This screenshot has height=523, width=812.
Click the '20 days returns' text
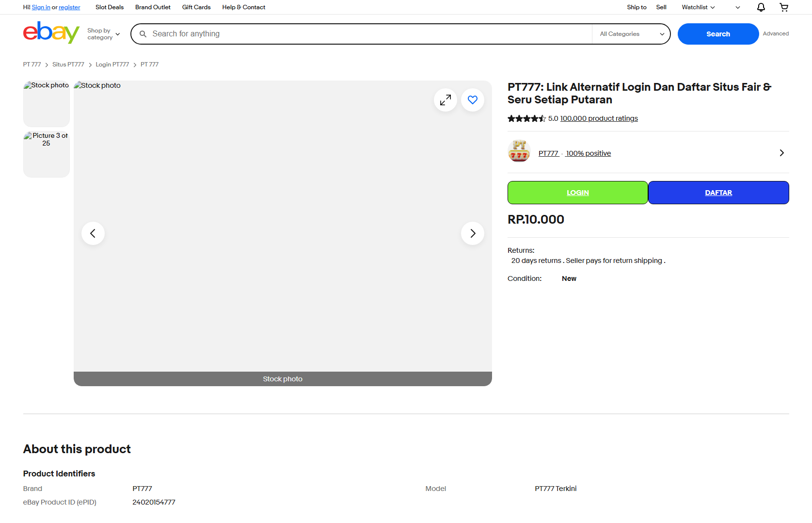536,261
